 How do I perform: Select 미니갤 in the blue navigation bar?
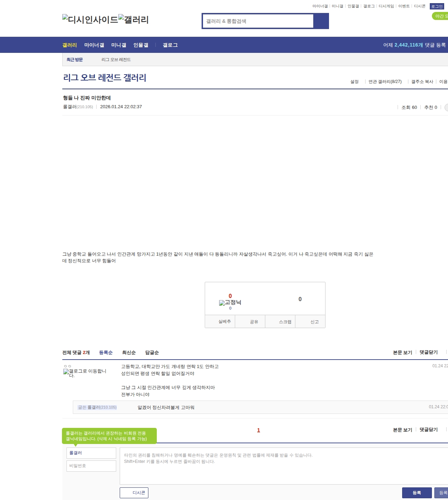[x=119, y=45]
